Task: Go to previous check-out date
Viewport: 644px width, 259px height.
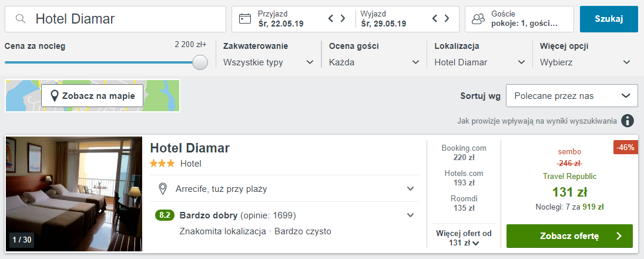Action: tap(435, 19)
